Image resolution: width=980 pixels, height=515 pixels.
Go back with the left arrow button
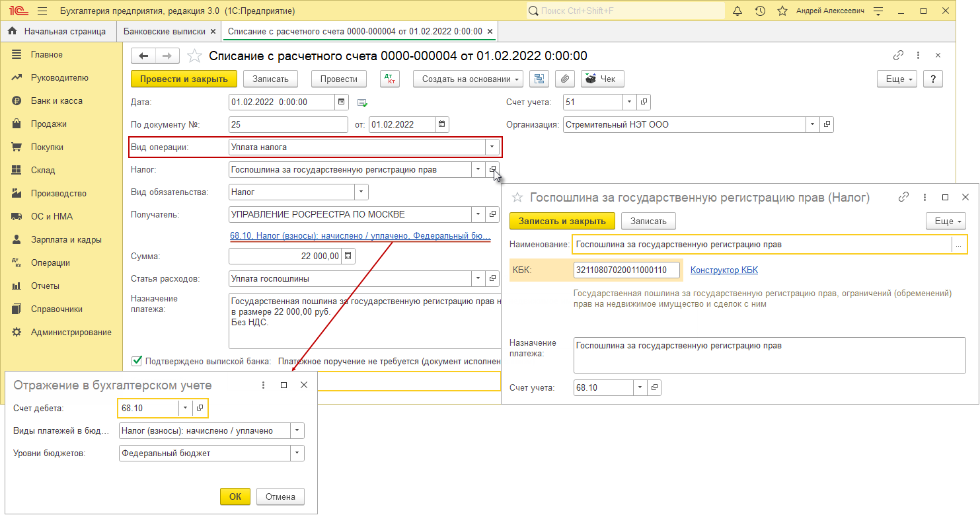[x=143, y=56]
